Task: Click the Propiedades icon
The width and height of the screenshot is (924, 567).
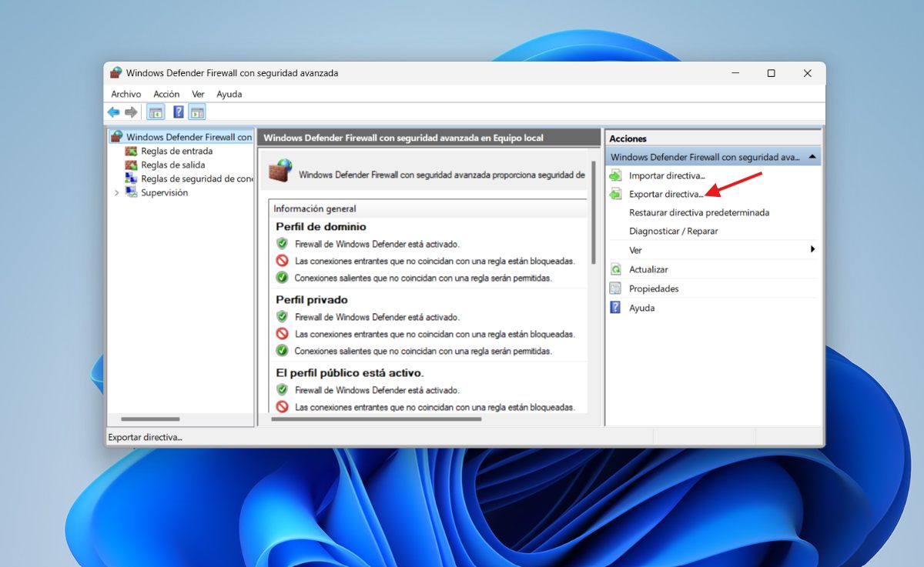Action: 615,289
